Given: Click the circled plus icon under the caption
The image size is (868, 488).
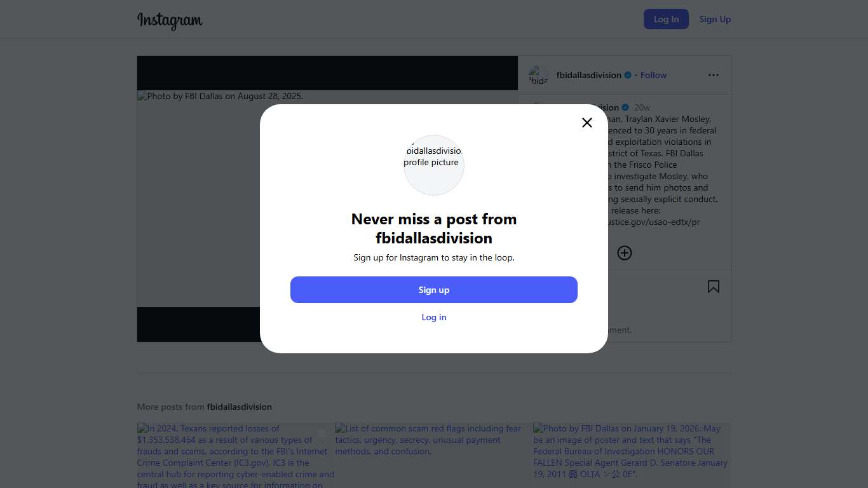Looking at the screenshot, I should point(625,253).
